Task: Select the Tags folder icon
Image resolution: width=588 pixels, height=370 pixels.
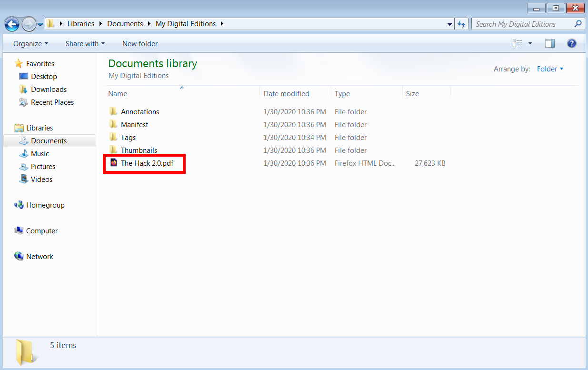Action: (x=113, y=137)
